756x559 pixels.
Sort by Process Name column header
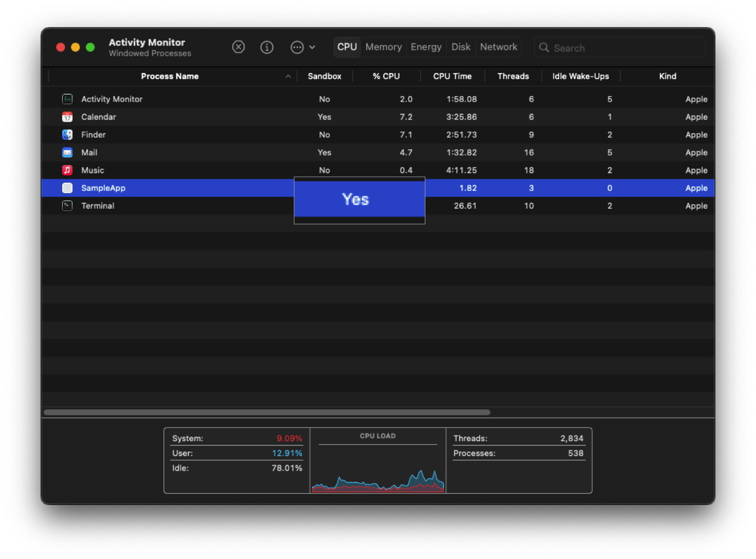tap(170, 76)
